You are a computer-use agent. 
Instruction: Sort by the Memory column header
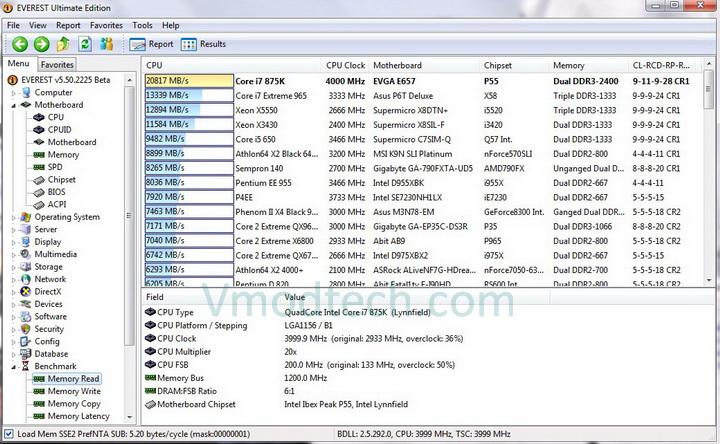click(x=588, y=65)
